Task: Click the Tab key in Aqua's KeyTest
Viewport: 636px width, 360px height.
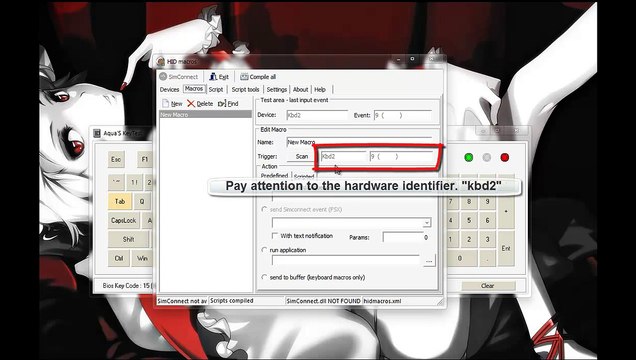Action: click(x=120, y=201)
